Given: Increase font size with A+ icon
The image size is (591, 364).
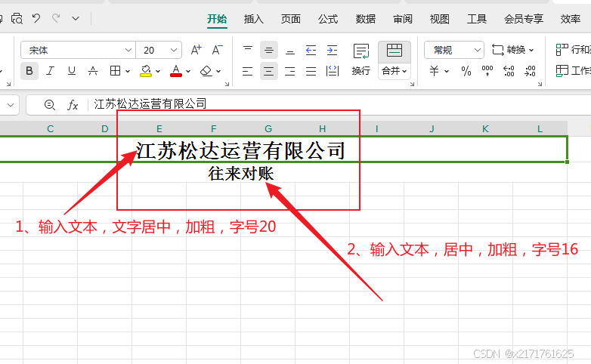Looking at the screenshot, I should coord(196,50).
